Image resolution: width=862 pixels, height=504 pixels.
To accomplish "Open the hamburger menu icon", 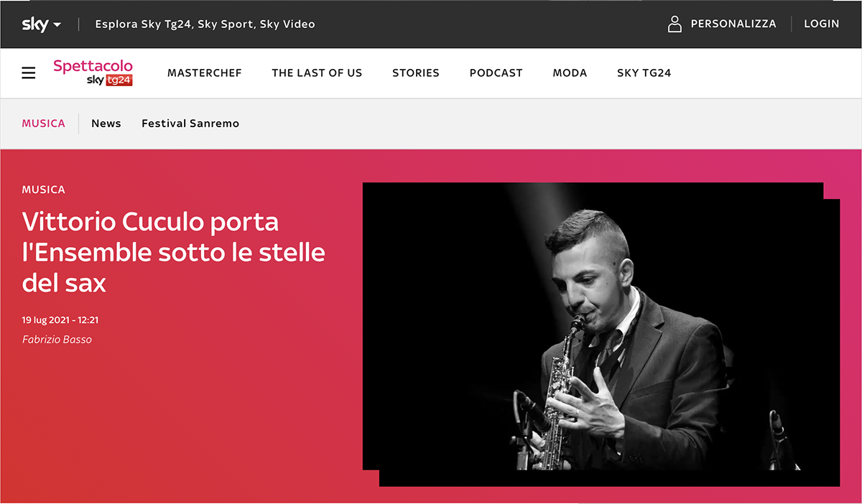I will [29, 73].
